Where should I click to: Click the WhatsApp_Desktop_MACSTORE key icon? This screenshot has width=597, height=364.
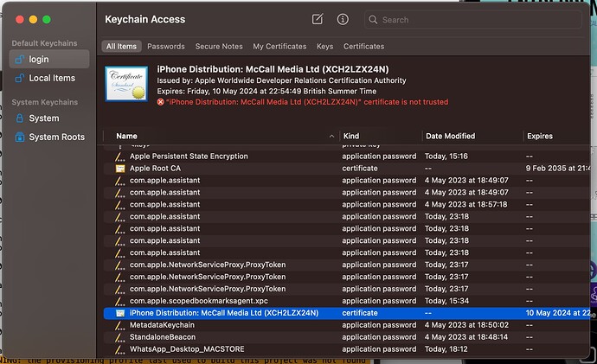[120, 349]
